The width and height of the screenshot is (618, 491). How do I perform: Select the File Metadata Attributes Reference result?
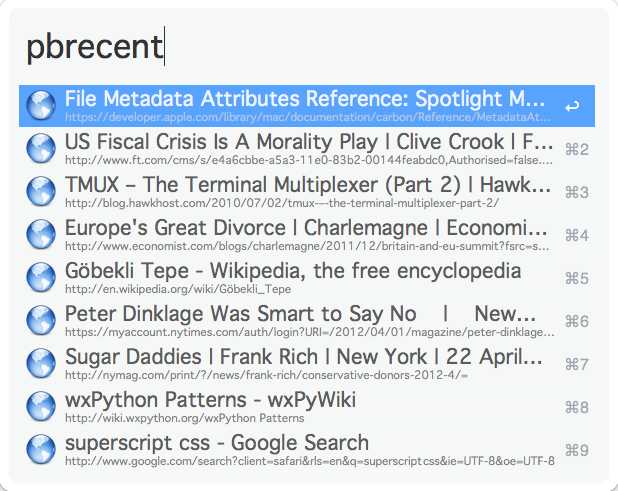[307, 106]
